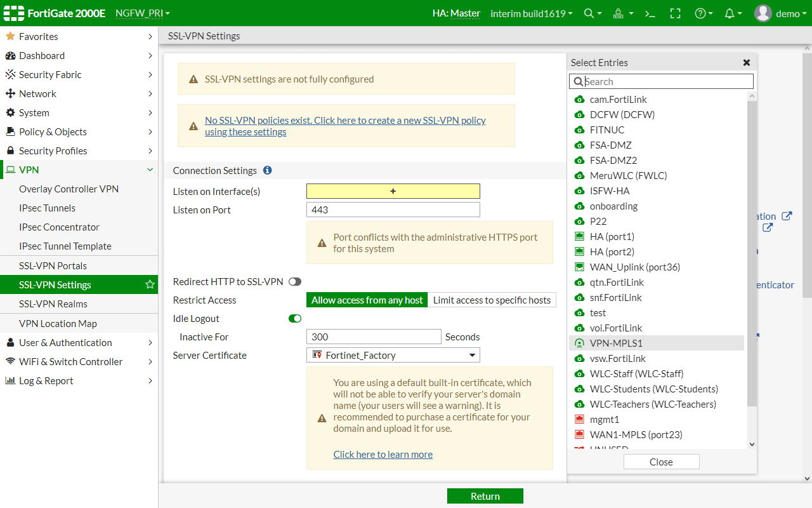
Task: Click the Inactive For seconds field
Action: pos(374,337)
